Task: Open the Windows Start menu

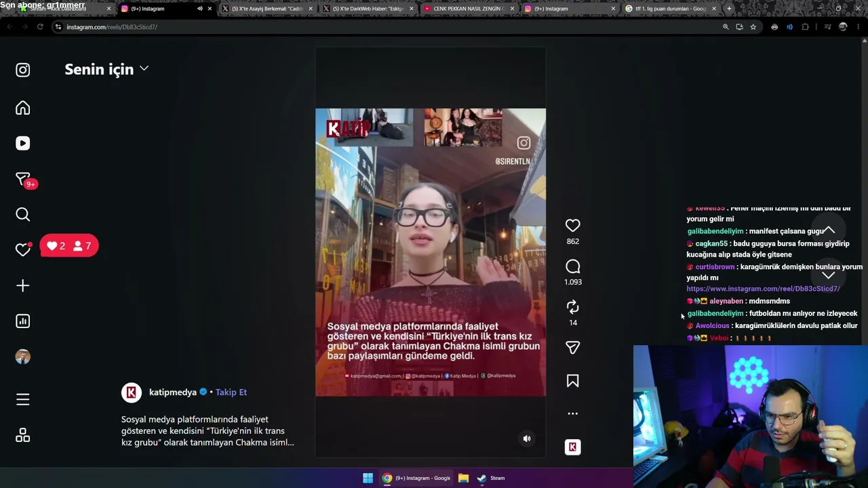Action: click(368, 478)
